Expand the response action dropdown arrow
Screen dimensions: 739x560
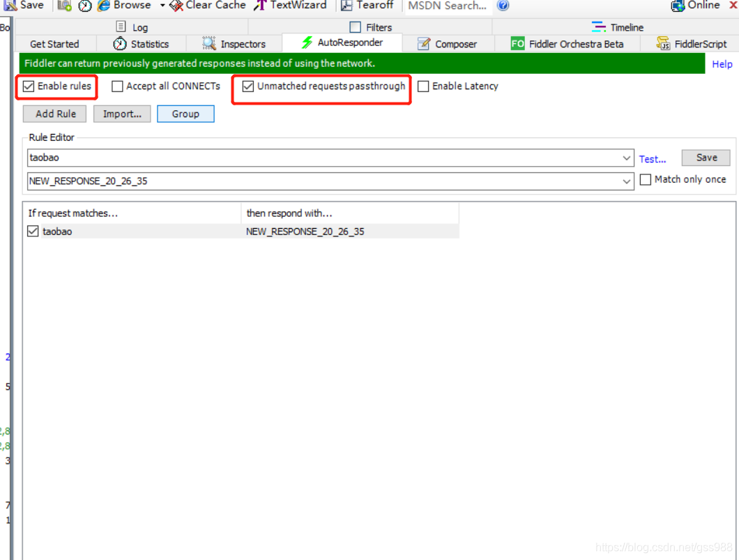point(626,181)
